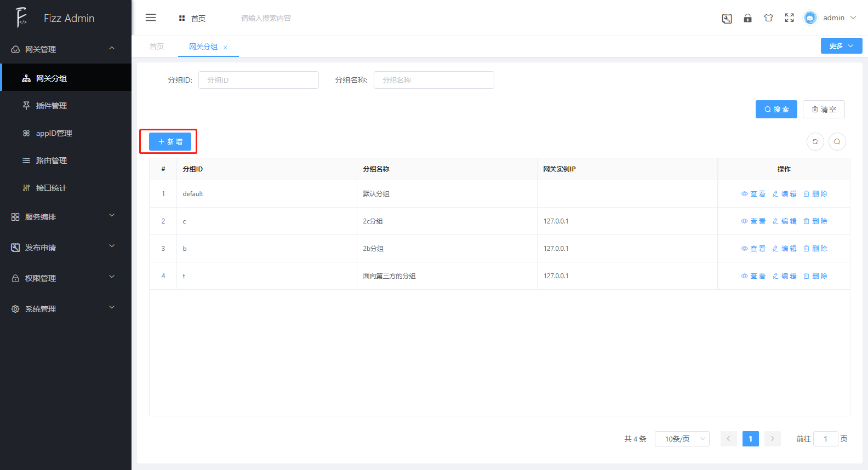Open 插件管理 in the sidebar
This screenshot has width=868, height=470.
point(52,106)
